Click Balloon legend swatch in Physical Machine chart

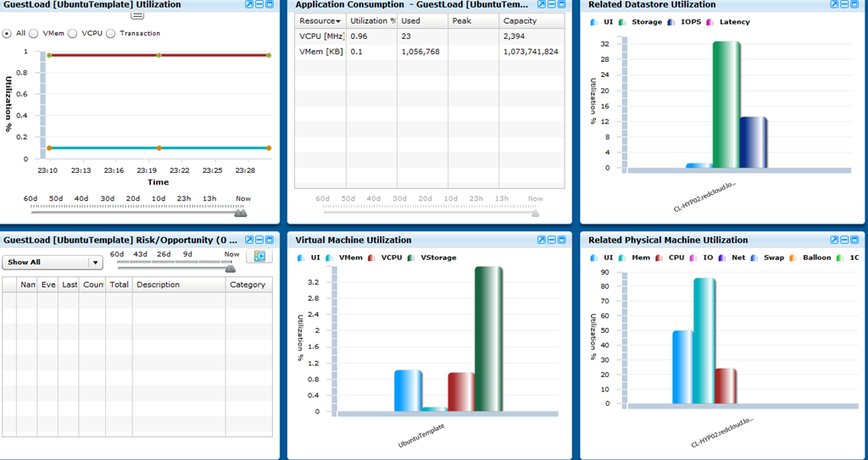tap(791, 258)
